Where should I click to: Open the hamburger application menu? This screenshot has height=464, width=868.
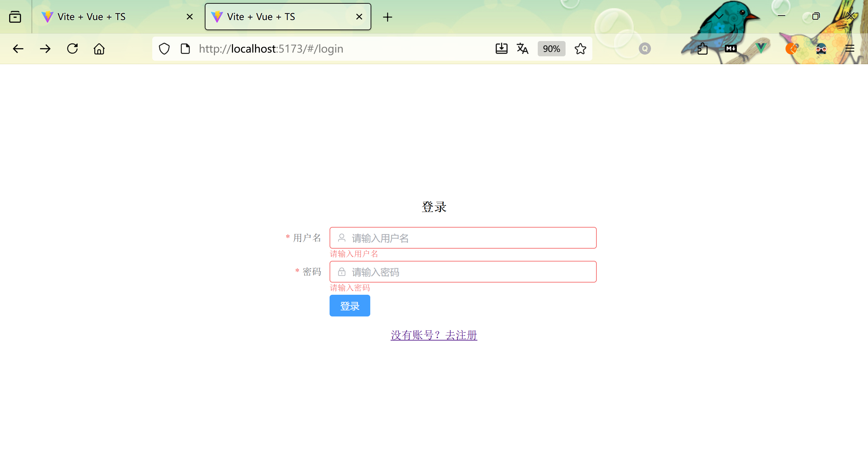(849, 49)
